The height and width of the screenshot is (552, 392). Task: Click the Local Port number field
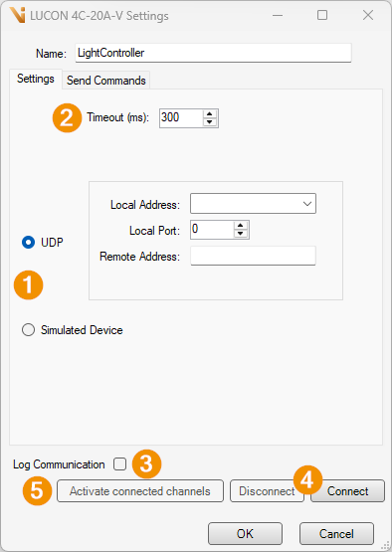click(x=212, y=230)
